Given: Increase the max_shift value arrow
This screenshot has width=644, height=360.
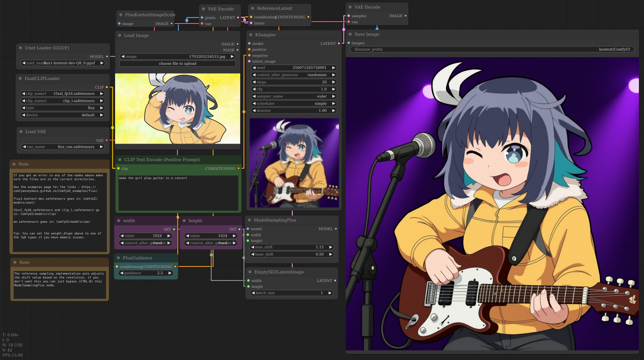Looking at the screenshot, I should [x=331, y=247].
